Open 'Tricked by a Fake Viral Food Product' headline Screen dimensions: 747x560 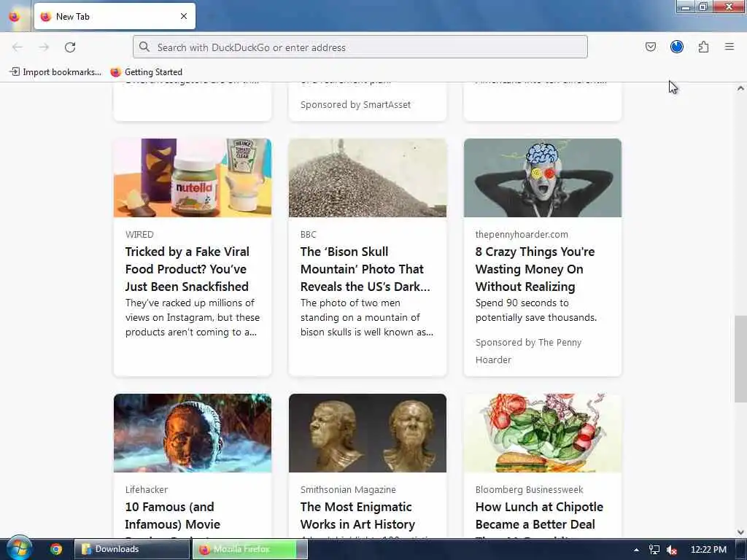click(187, 269)
